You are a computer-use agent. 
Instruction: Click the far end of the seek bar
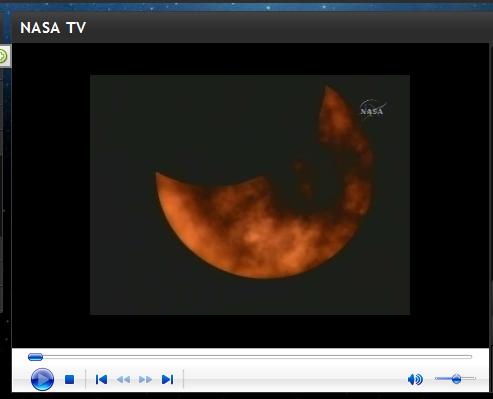coord(470,357)
